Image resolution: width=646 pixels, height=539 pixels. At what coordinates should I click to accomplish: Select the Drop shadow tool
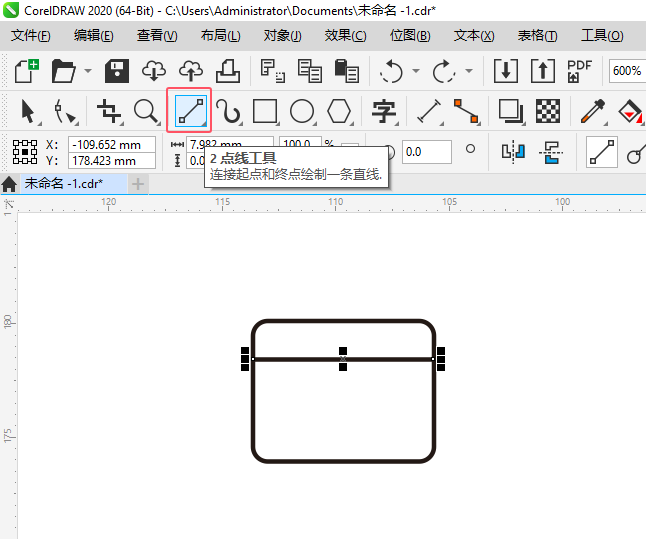pos(511,111)
